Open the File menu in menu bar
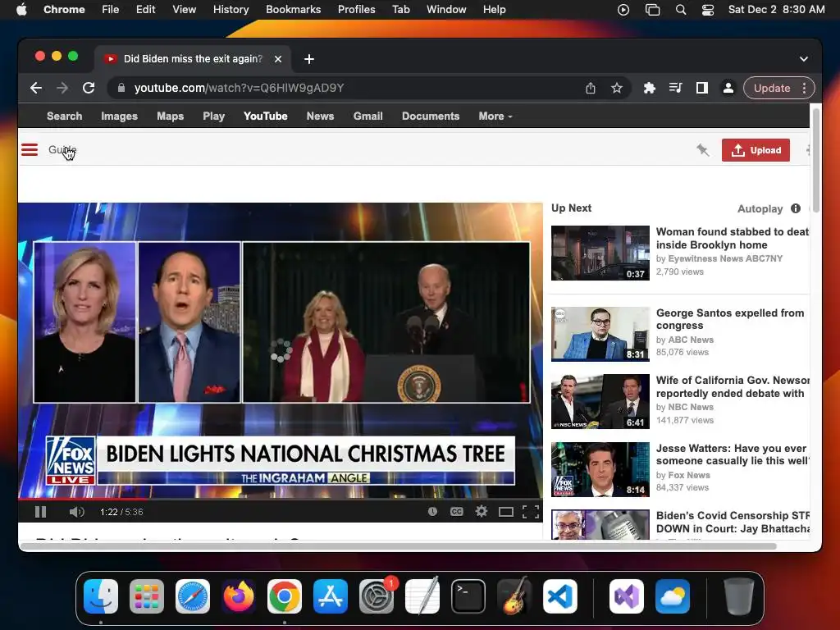Image resolution: width=840 pixels, height=630 pixels. click(111, 10)
